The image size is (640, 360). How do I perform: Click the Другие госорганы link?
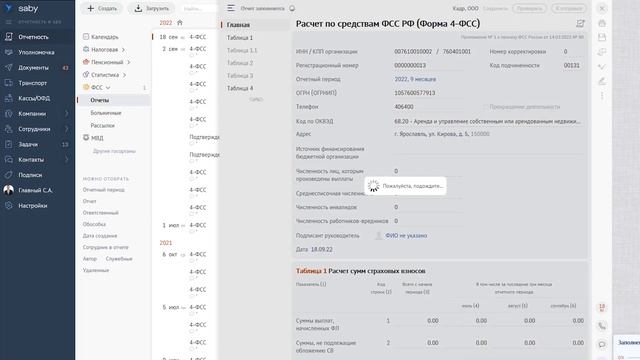pos(114,151)
